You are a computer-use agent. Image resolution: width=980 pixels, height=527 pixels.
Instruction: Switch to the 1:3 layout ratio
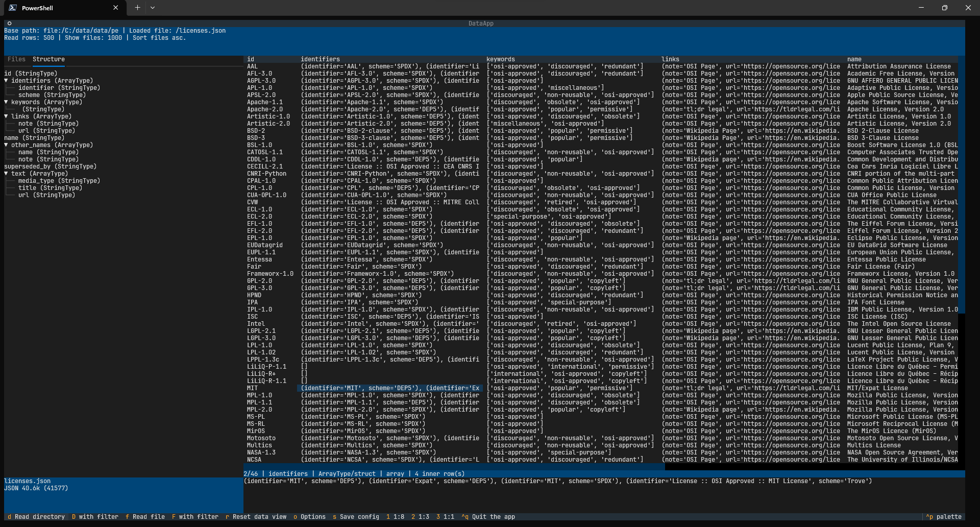[420, 517]
